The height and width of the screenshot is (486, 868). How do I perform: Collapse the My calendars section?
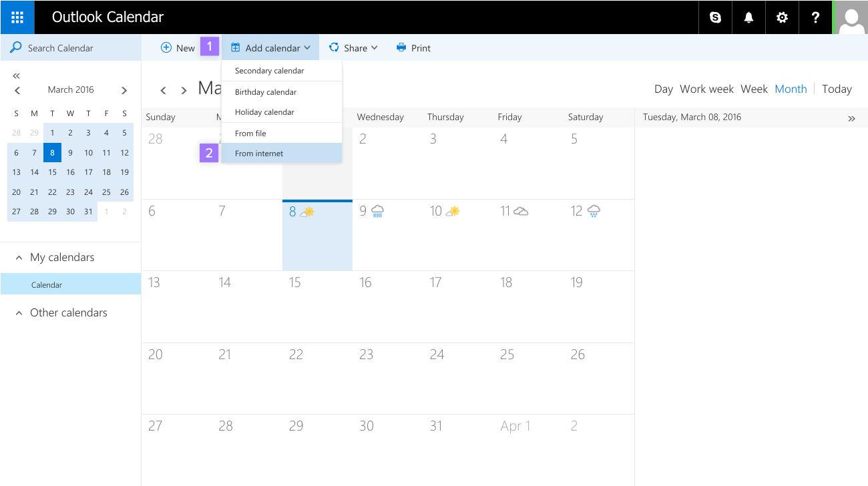[x=19, y=258]
